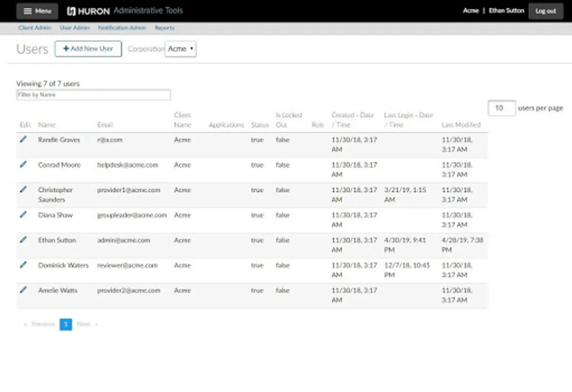Click the last login 3/21/19, 1:15 AM
This screenshot has height=392, width=572.
(x=405, y=195)
